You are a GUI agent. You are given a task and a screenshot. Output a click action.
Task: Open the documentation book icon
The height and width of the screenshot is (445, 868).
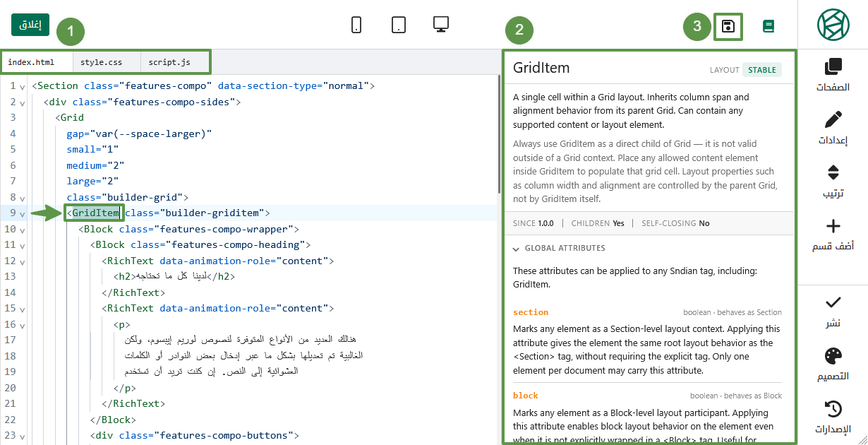pyautogui.click(x=768, y=27)
